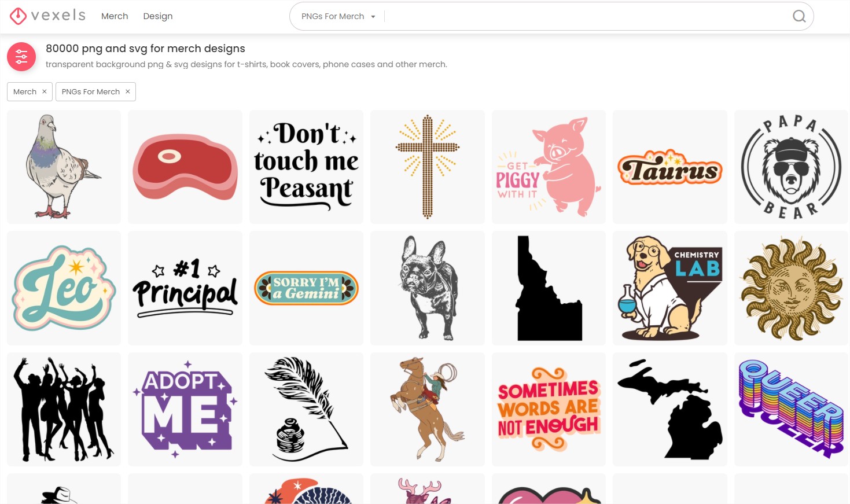
Task: Open the feather quill and inkwell design
Action: [x=307, y=409]
